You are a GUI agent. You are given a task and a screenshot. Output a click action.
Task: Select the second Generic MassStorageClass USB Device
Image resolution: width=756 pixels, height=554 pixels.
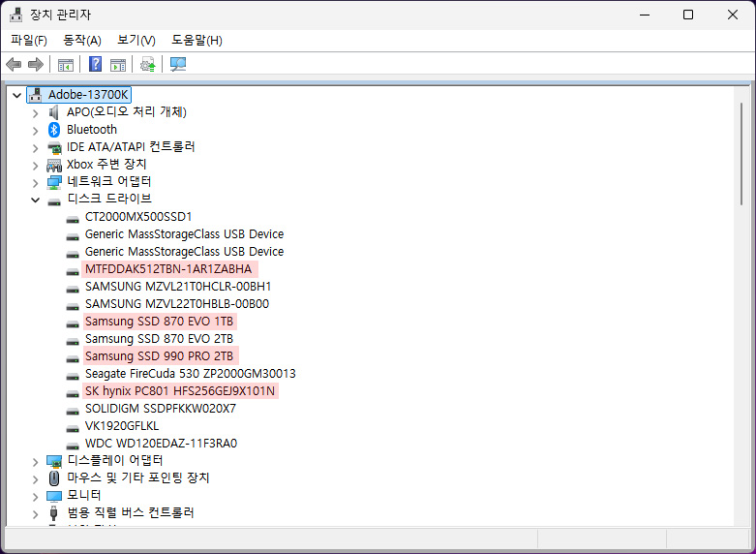(x=184, y=252)
